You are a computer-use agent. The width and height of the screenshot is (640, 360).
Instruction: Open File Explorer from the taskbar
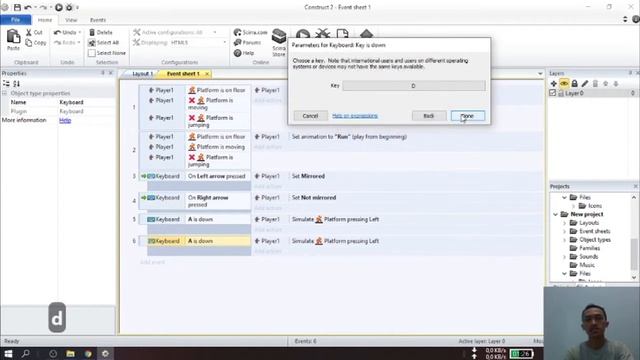coord(70,353)
